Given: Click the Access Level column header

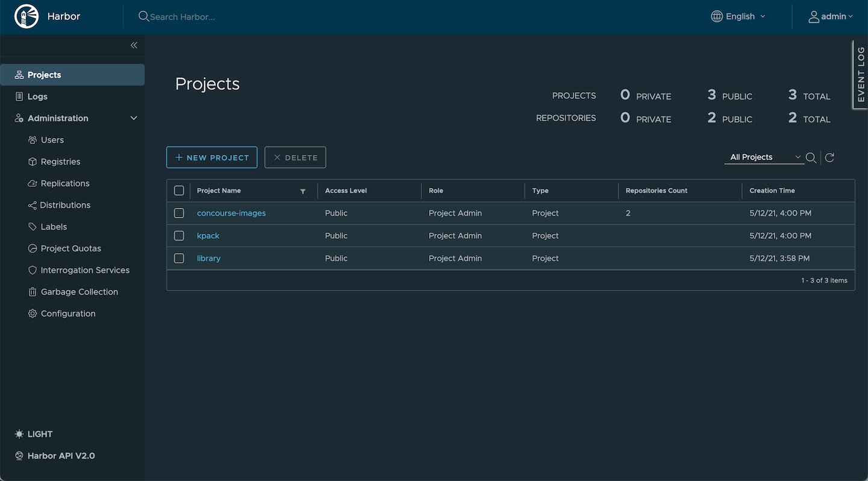Looking at the screenshot, I should pyautogui.click(x=346, y=190).
